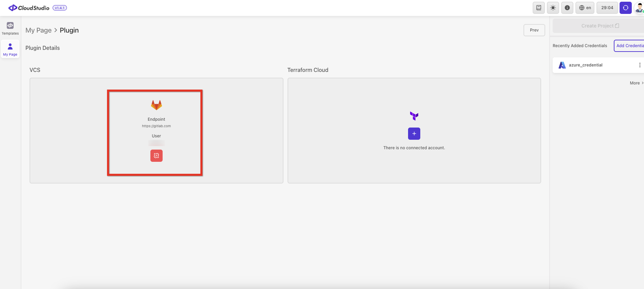
Task: Select My Page in sidebar
Action: pyautogui.click(x=10, y=49)
